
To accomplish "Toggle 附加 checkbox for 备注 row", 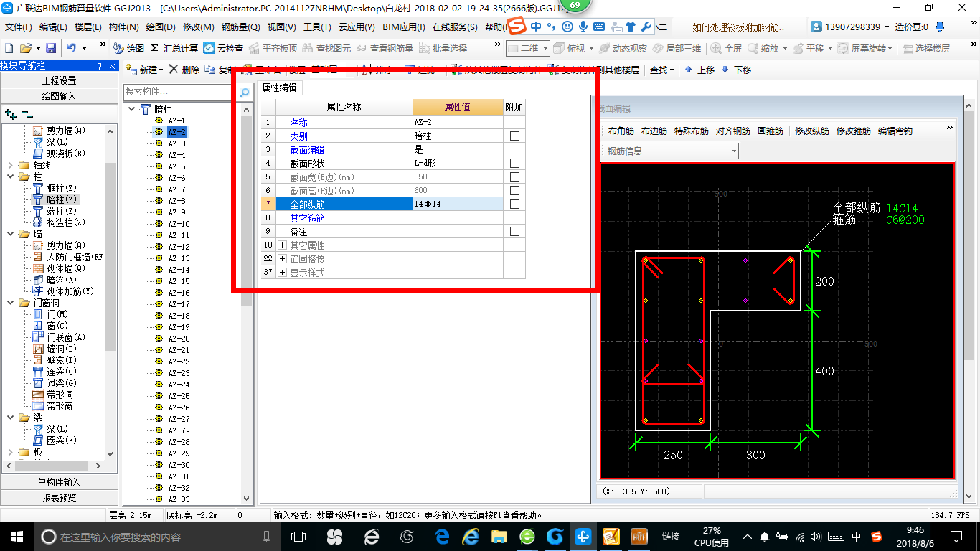I will pyautogui.click(x=514, y=232).
